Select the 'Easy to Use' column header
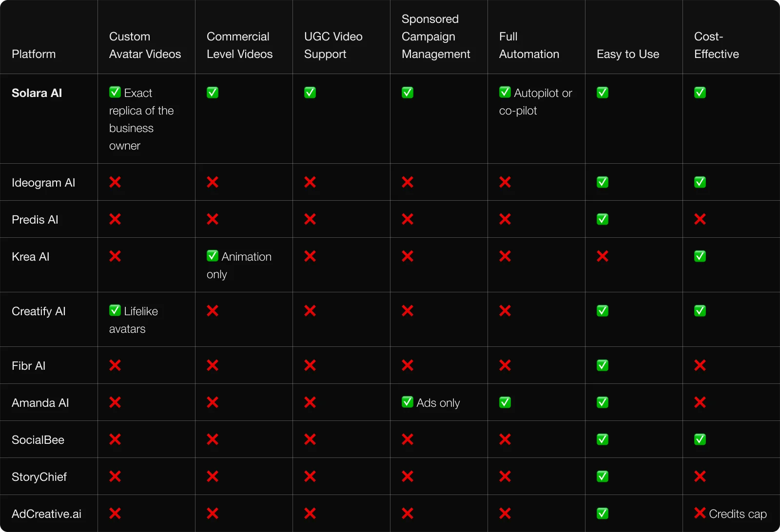Viewport: 780px width, 532px height. pos(628,54)
